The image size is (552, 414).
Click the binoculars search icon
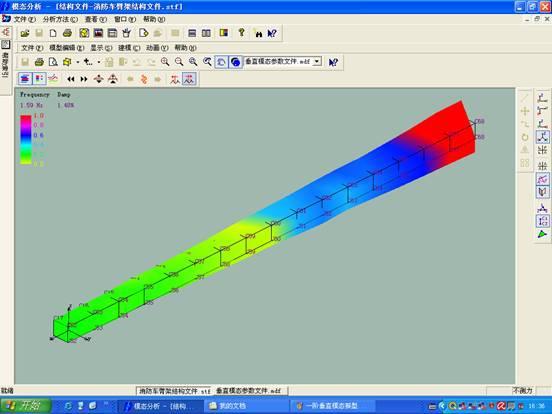coord(258,33)
